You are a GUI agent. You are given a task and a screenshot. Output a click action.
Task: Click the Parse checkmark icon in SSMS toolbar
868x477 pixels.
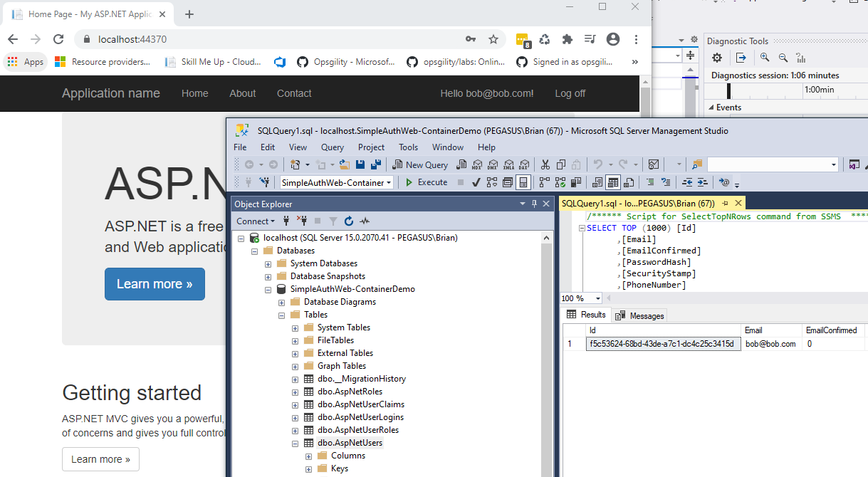click(476, 182)
